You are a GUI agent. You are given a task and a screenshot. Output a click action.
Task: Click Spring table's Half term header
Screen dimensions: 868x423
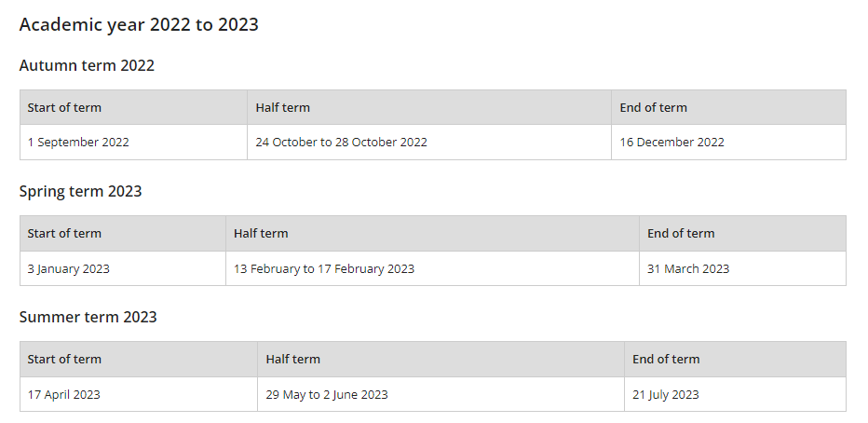[x=432, y=234]
